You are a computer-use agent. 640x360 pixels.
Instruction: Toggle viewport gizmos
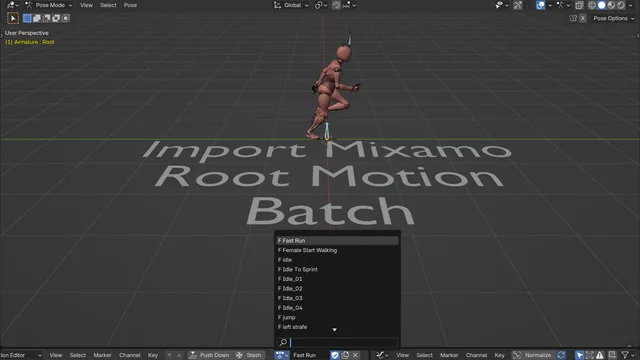(518, 5)
